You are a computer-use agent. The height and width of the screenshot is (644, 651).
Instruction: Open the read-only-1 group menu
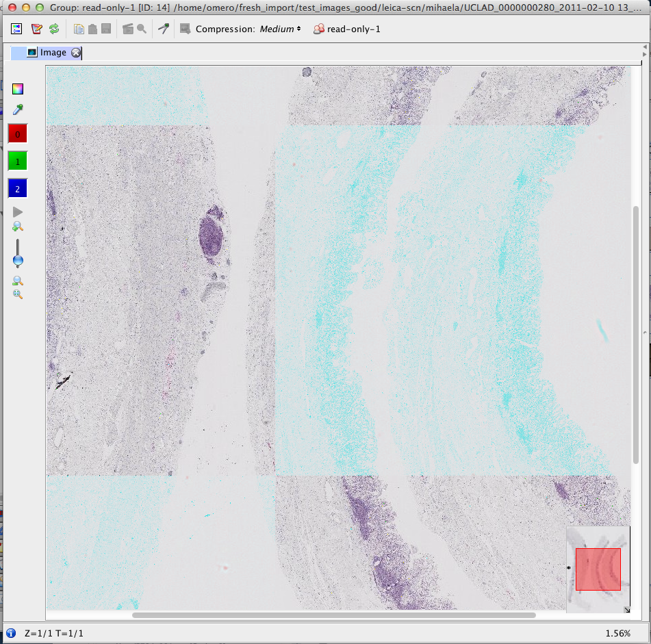346,29
